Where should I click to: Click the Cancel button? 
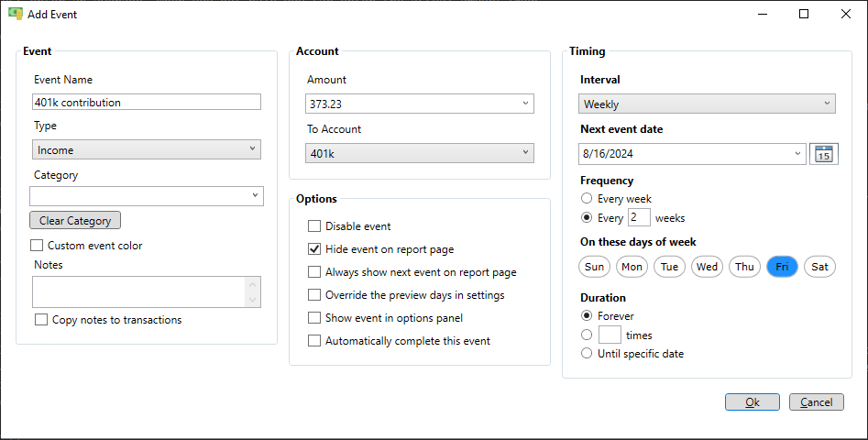click(x=817, y=402)
